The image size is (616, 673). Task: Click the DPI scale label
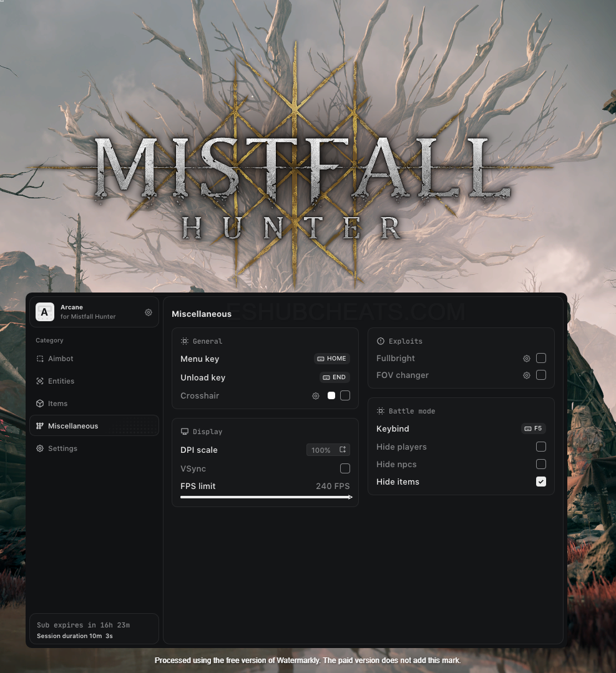[x=199, y=450]
